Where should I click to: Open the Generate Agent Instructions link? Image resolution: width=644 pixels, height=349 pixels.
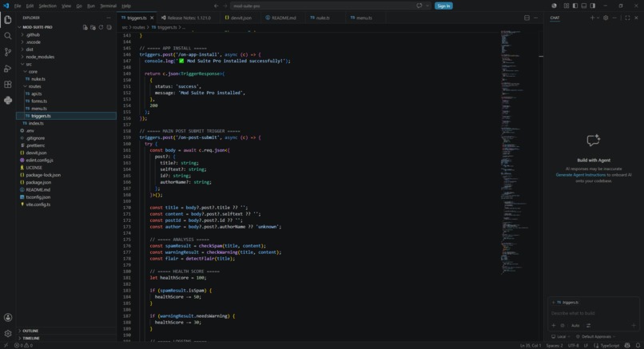[x=580, y=175]
